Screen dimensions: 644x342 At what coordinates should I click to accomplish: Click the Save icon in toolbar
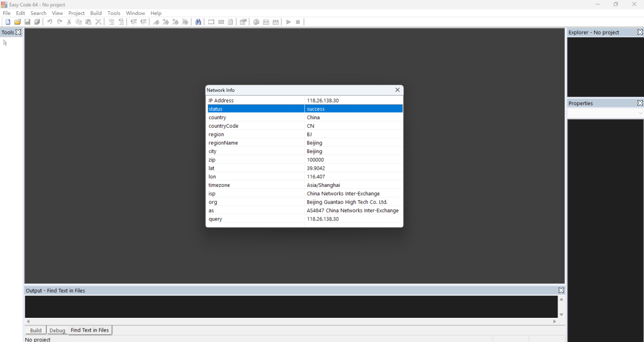point(27,22)
